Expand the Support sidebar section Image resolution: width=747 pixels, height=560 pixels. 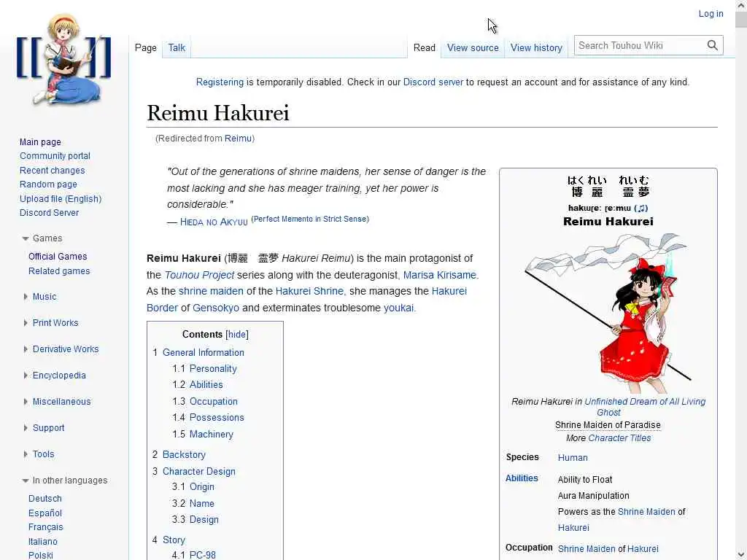click(26, 427)
